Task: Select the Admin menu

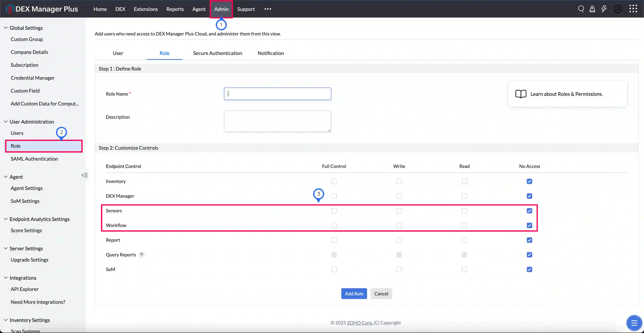Action: pos(221,9)
